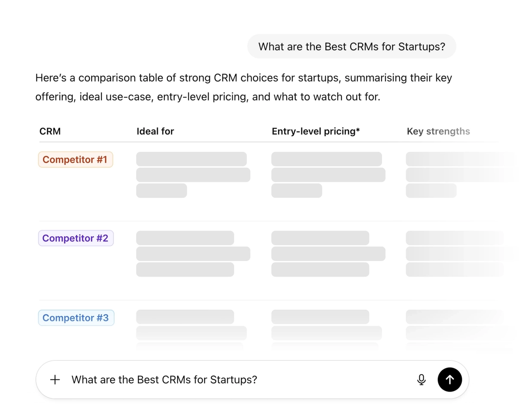Click the Key strengths column header
The width and height of the screenshot is (522, 420).
pyautogui.click(x=438, y=131)
